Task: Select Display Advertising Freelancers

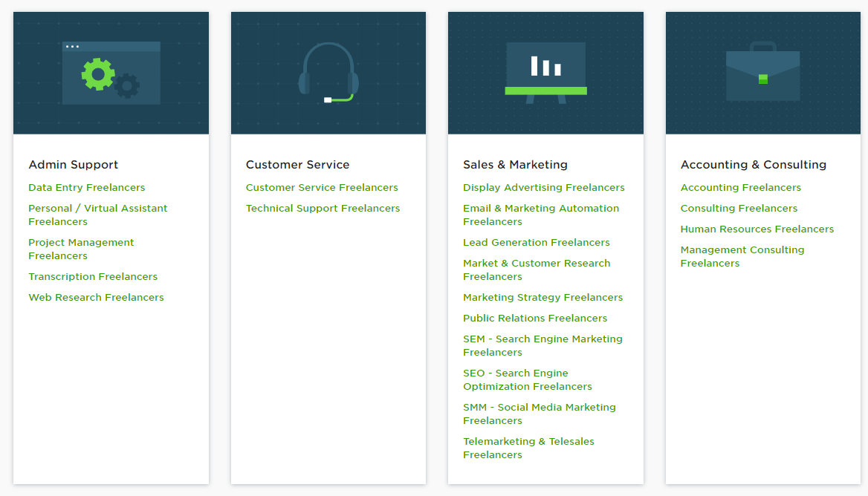Action: pos(544,188)
